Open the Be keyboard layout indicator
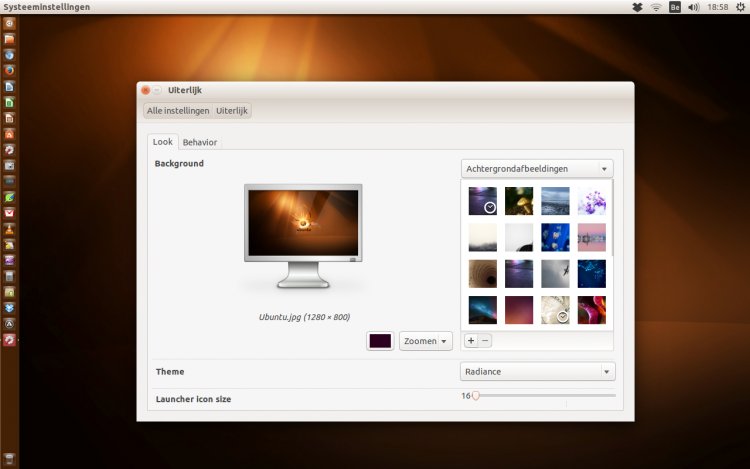Viewport: 750px width, 469px height. (675, 7)
